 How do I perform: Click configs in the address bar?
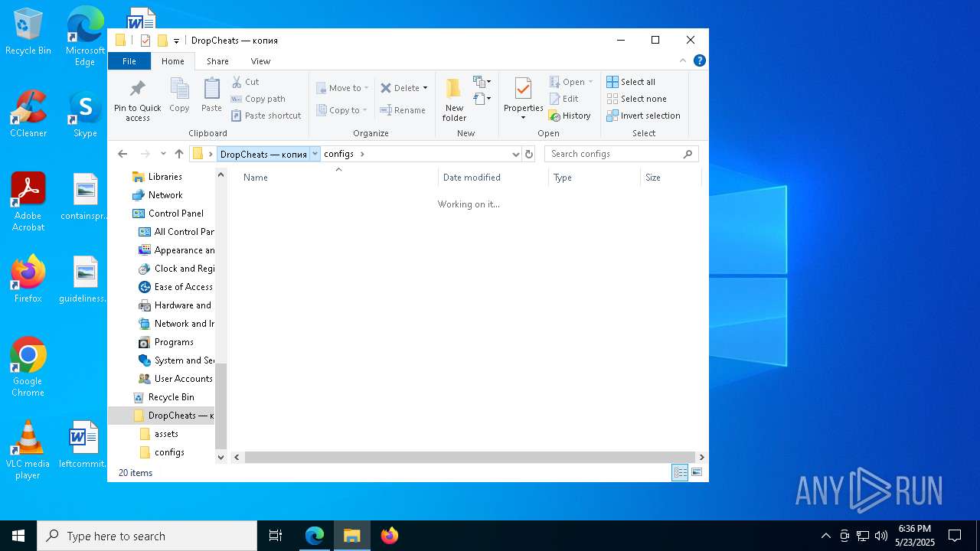point(338,154)
